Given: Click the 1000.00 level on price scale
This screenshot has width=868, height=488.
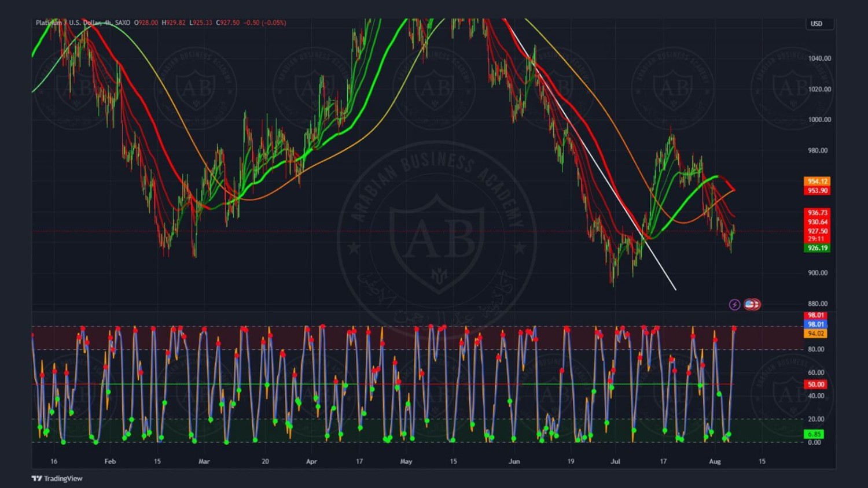Looking at the screenshot, I should pos(819,120).
